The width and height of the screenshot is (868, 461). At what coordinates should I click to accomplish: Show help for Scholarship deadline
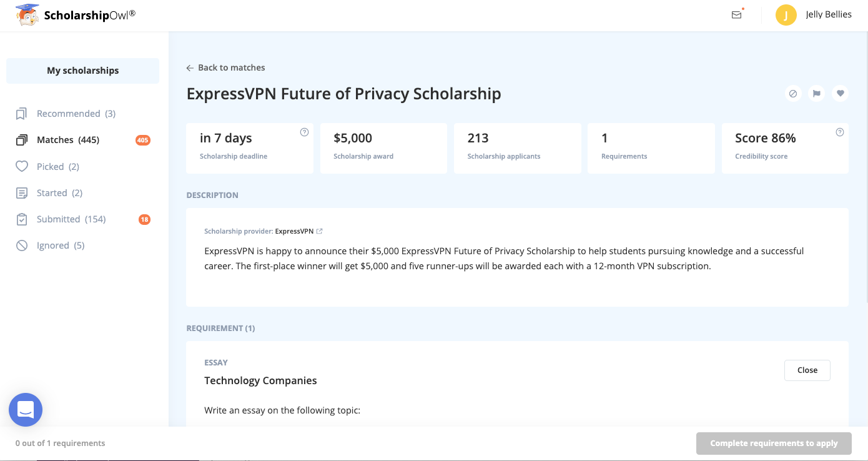click(304, 132)
